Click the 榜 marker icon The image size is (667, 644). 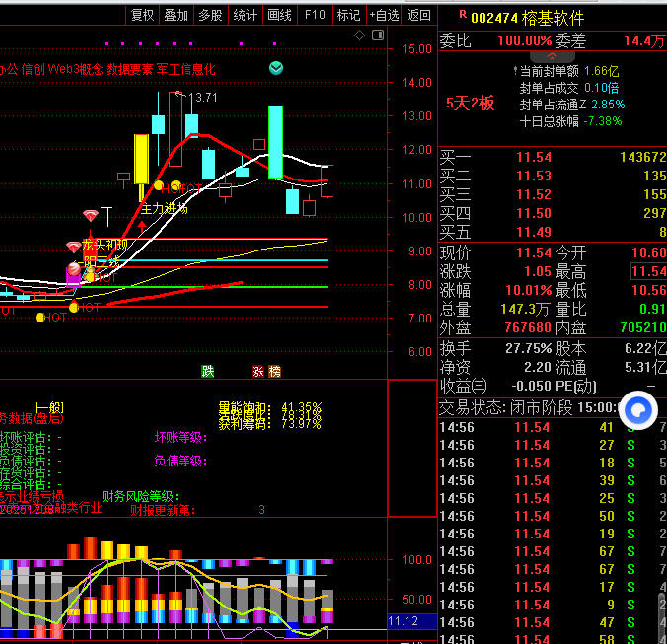pyautogui.click(x=274, y=371)
